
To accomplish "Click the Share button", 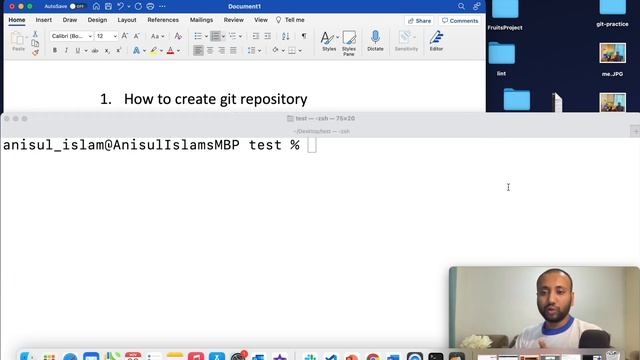I will point(420,20).
